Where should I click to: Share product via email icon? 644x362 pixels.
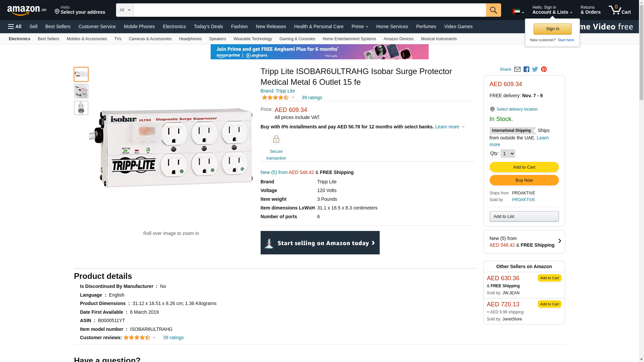(517, 69)
